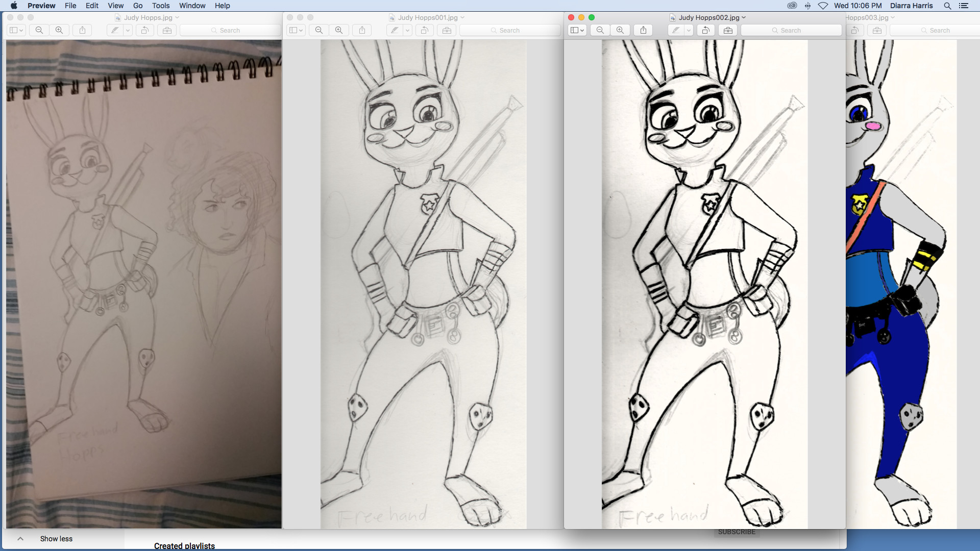Open the Apple menu

(x=14, y=6)
